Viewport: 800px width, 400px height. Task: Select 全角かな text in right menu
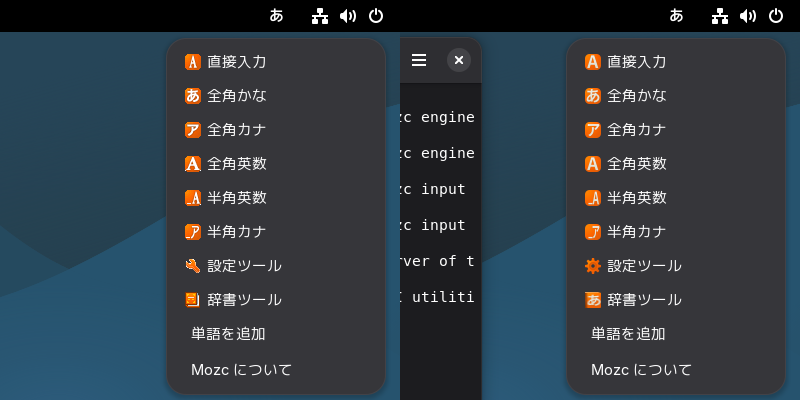tap(637, 95)
